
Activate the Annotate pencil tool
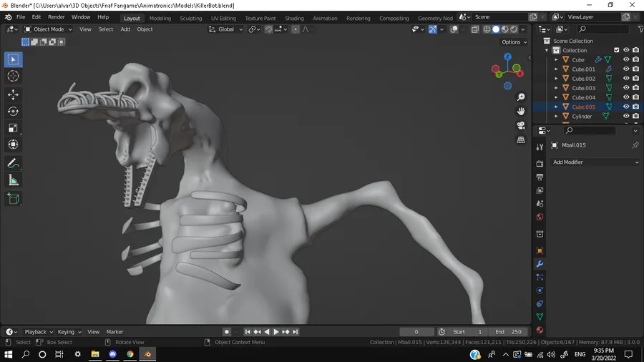[13, 163]
